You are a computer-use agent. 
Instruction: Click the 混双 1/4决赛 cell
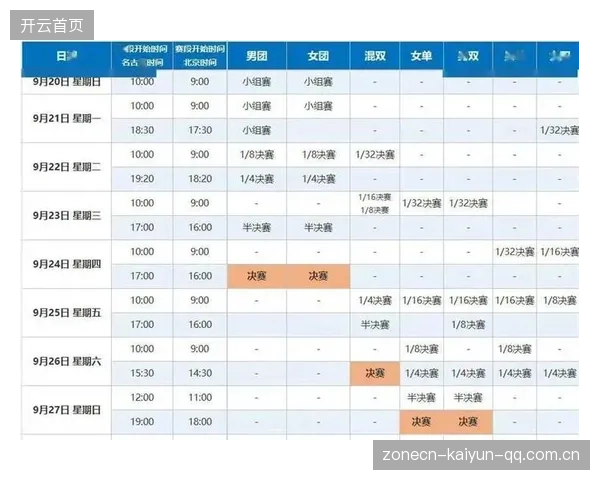tap(375, 300)
